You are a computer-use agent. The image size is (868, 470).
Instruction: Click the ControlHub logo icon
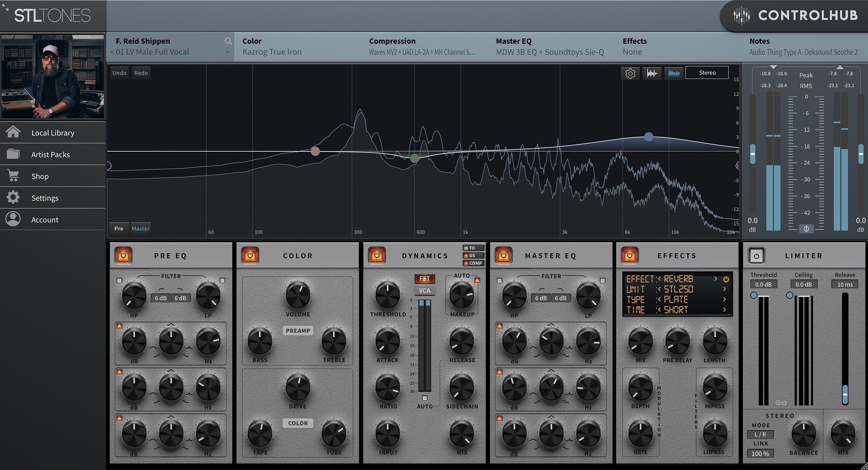[x=741, y=16]
